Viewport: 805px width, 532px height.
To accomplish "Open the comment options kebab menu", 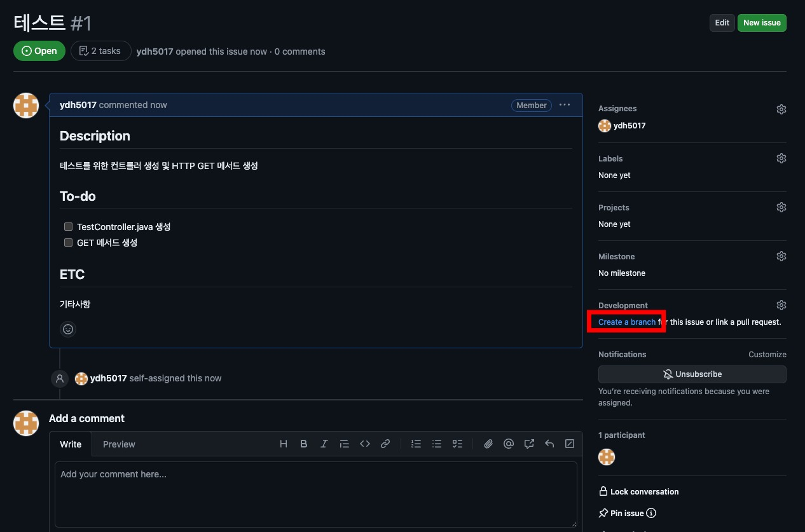I will (565, 105).
